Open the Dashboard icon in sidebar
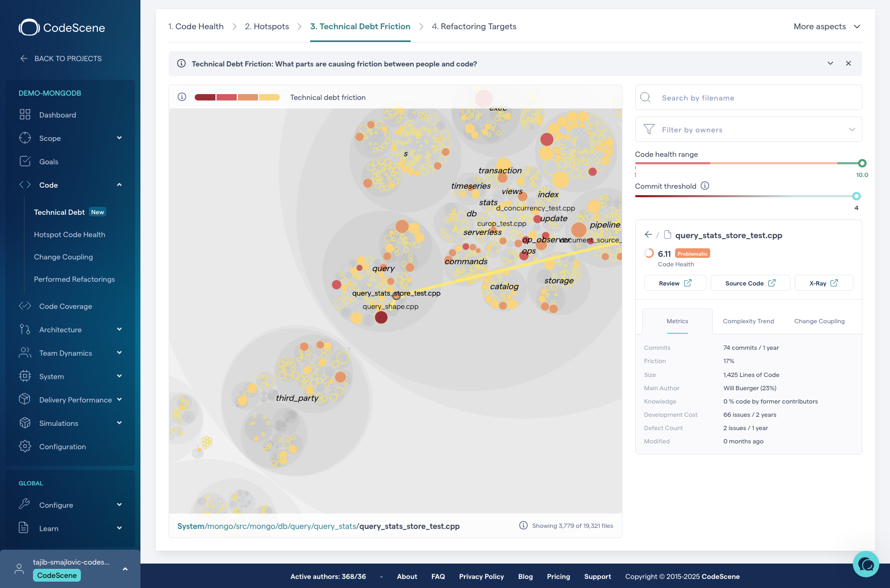 25,115
